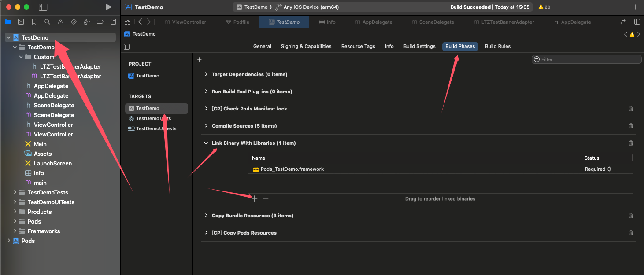Expand the Products group
Image resolution: width=644 pixels, height=275 pixels.
[15, 212]
